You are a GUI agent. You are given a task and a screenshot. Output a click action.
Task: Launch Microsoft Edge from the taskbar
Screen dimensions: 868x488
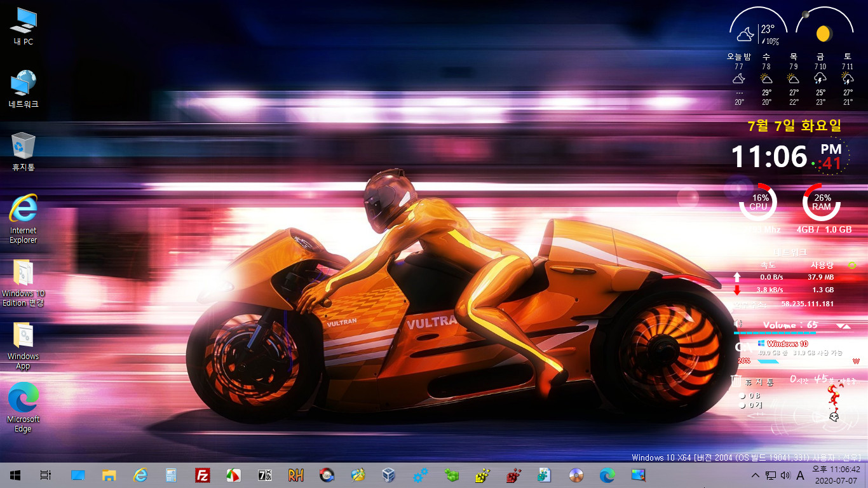[x=607, y=475]
